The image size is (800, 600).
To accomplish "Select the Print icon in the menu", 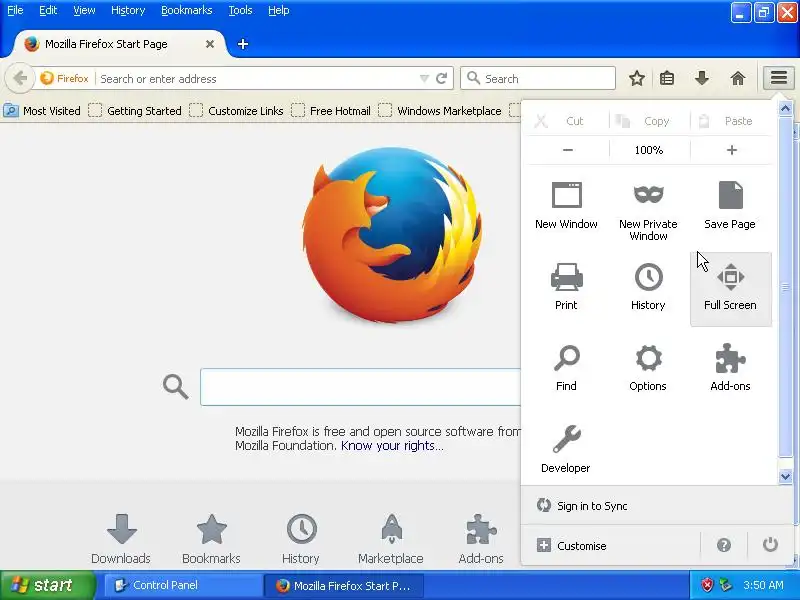I will click(566, 287).
